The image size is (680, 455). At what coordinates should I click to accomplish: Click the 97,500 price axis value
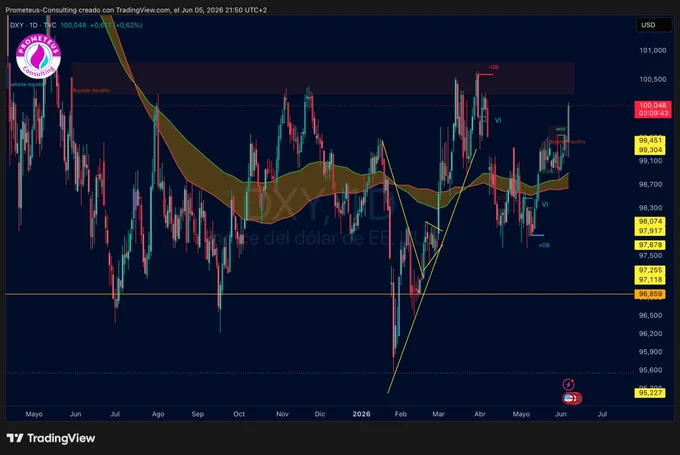click(x=651, y=255)
